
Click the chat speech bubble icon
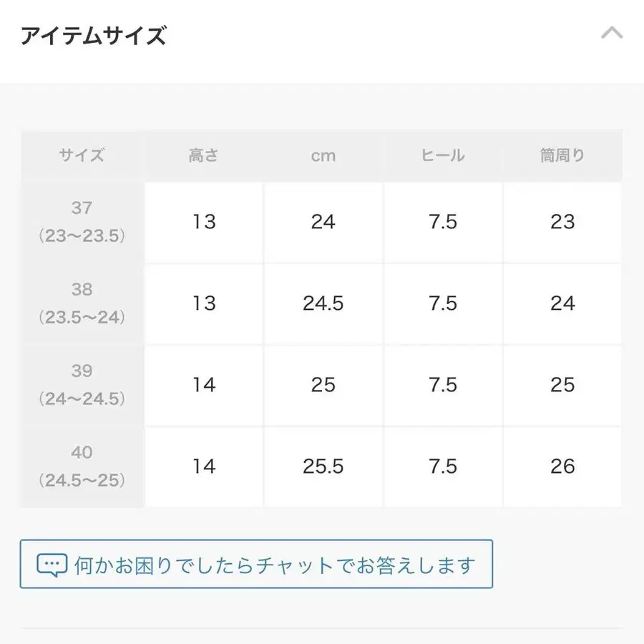(x=52, y=565)
